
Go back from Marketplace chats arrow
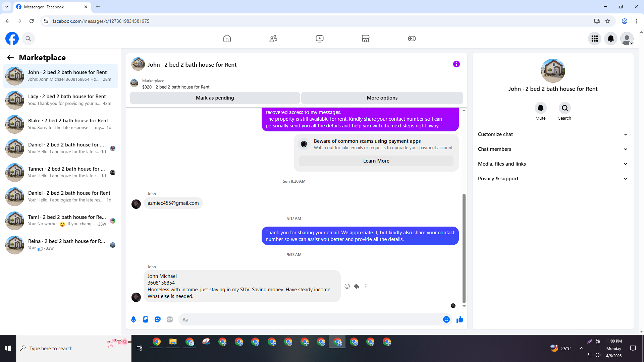pyautogui.click(x=10, y=57)
